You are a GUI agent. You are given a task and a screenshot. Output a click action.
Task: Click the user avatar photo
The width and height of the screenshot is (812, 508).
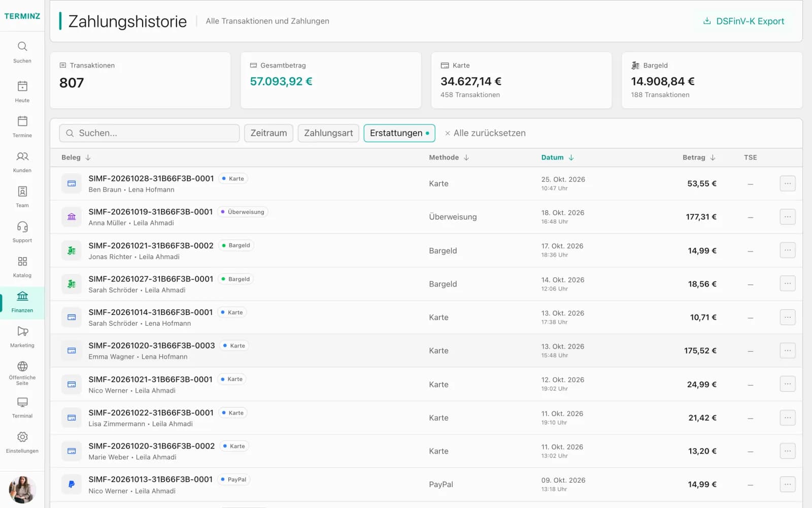pos(22,490)
